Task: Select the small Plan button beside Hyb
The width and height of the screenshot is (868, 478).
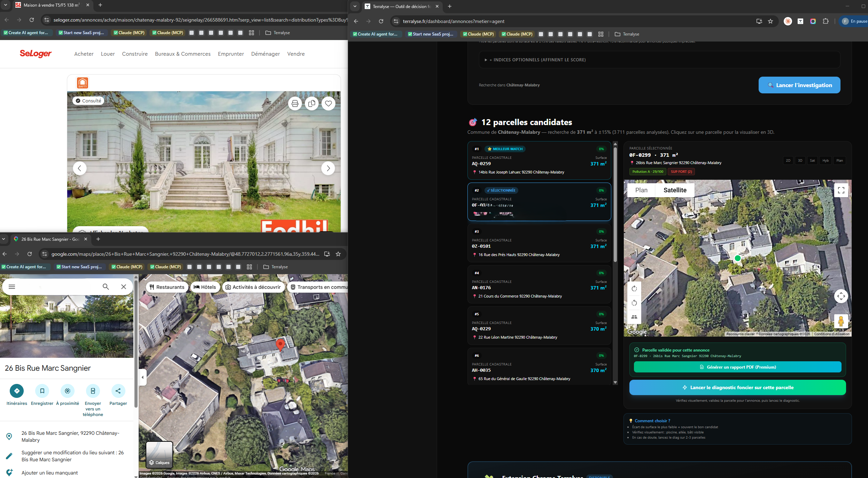Action: pos(840,161)
